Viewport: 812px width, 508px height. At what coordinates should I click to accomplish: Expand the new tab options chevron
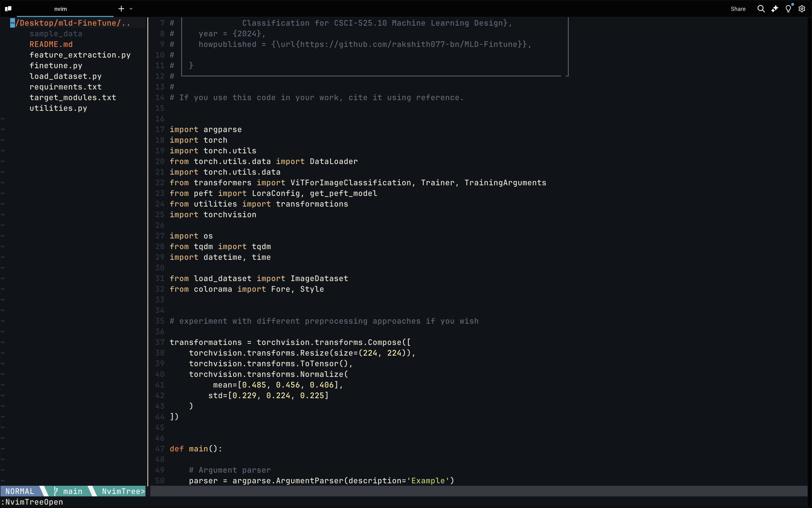131,9
